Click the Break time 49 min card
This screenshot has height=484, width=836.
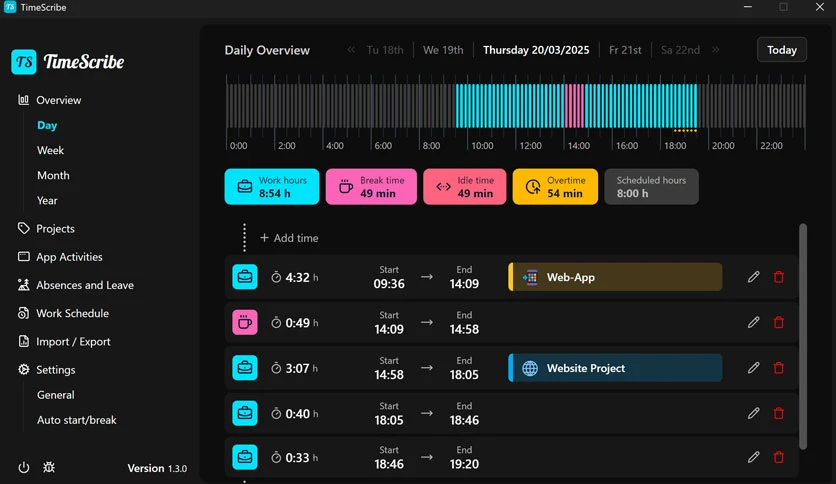click(x=371, y=187)
